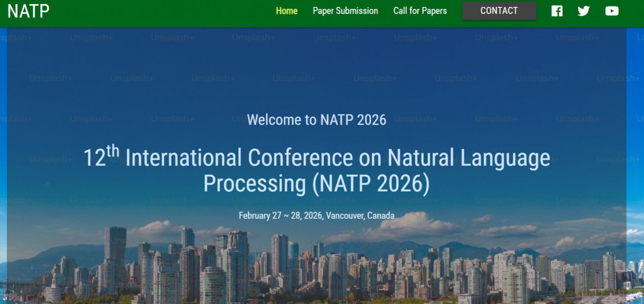Viewport: 644px width, 304px height.
Task: Click the February 27 ~ 28 date line
Action: point(316,215)
